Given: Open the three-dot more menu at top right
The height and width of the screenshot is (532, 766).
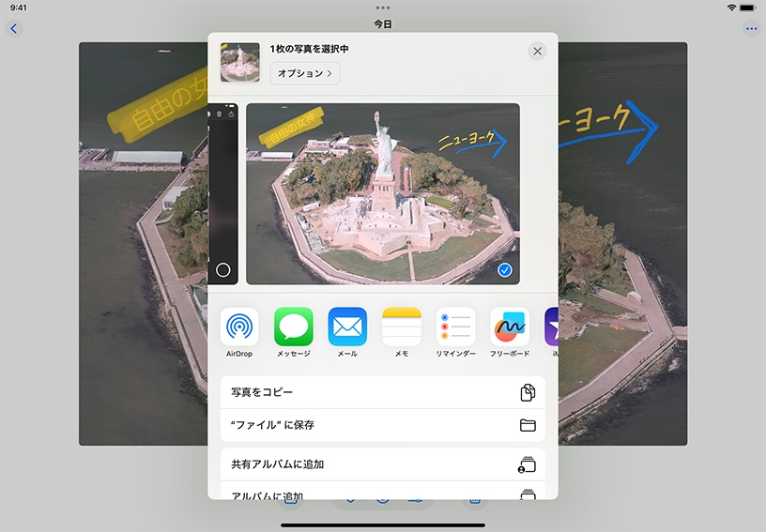Looking at the screenshot, I should pos(750,29).
